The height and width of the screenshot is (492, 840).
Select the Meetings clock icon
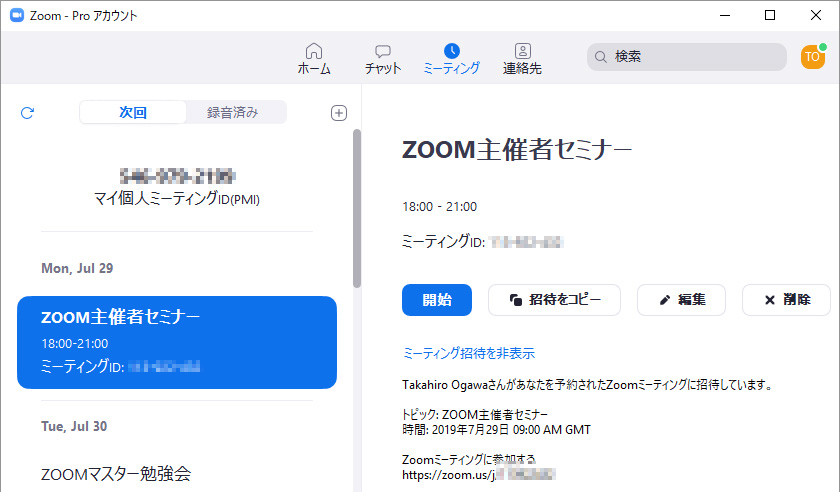click(452, 51)
